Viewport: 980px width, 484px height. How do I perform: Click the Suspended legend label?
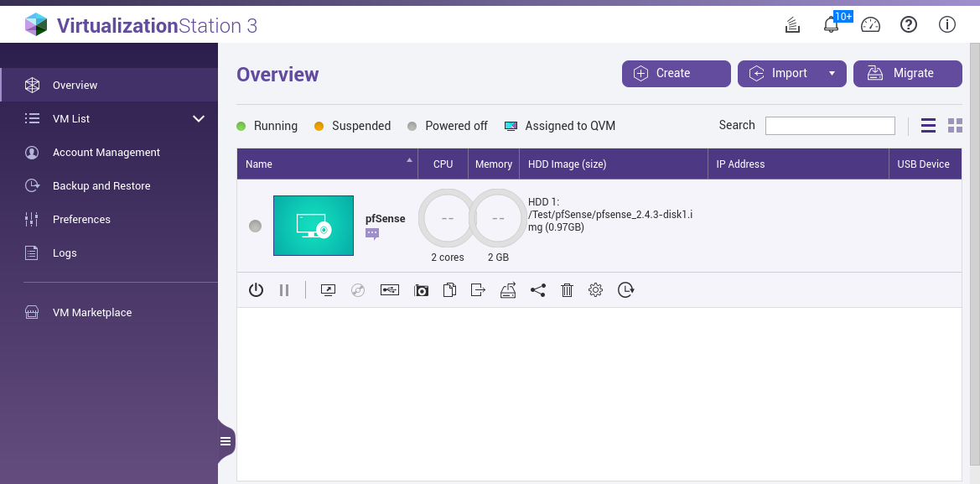361,126
